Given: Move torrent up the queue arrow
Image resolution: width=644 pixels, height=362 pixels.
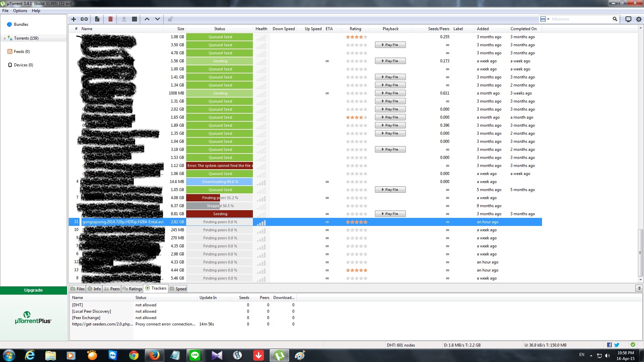Looking at the screenshot, I should point(147,19).
